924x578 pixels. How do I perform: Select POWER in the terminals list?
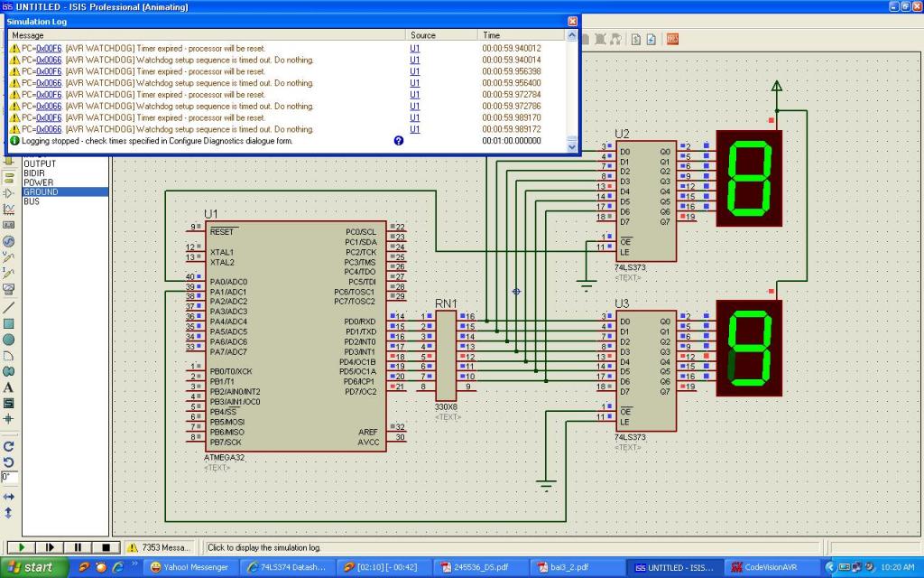39,182
